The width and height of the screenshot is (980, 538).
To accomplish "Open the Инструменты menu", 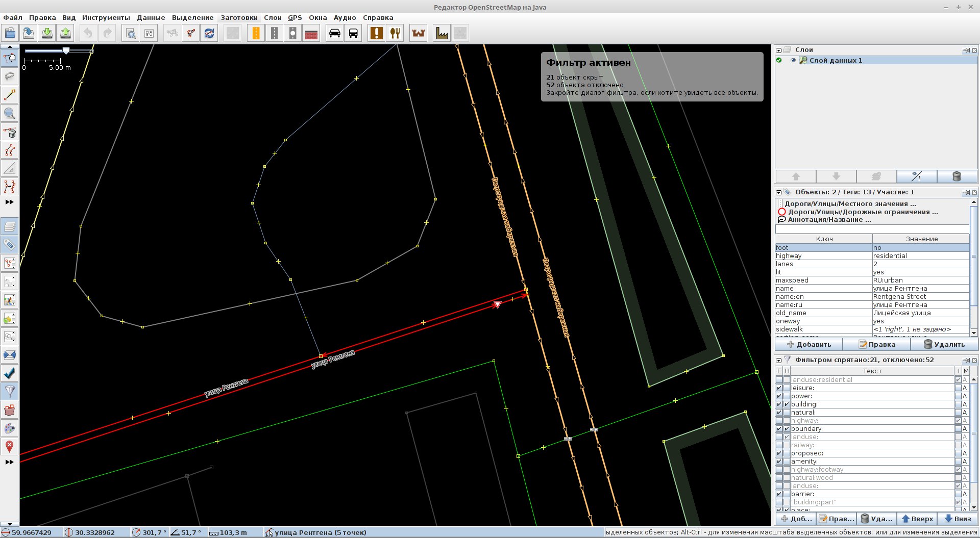I will [106, 17].
